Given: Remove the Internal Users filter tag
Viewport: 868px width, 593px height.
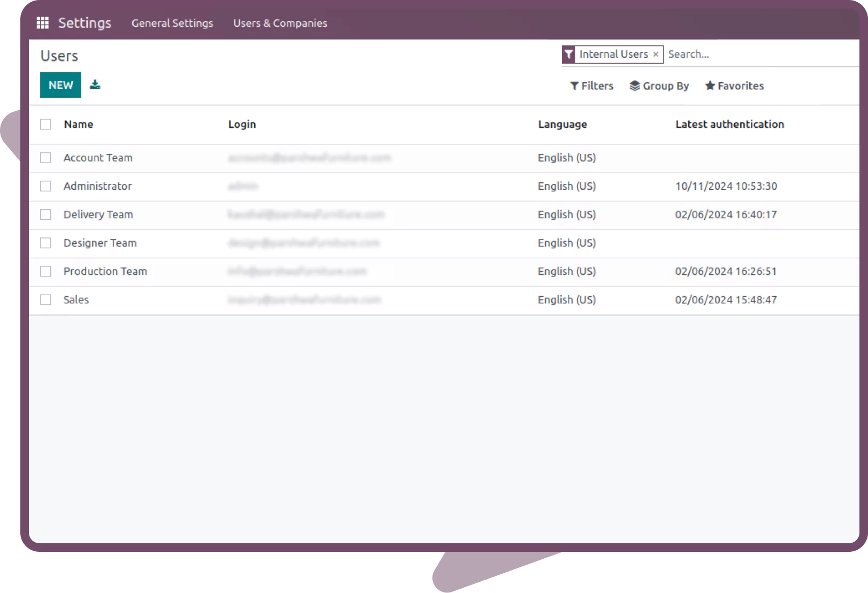Looking at the screenshot, I should tap(656, 55).
